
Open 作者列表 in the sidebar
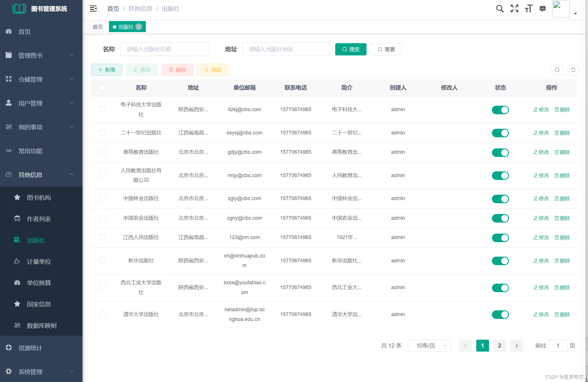pyautogui.click(x=39, y=219)
